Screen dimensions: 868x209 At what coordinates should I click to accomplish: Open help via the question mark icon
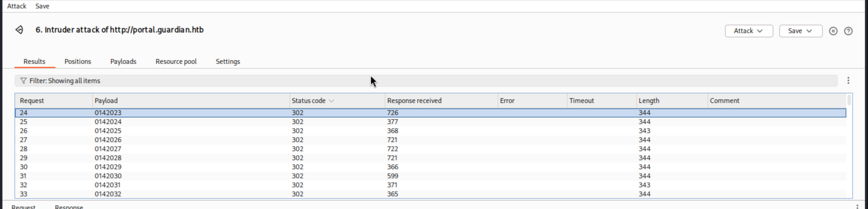click(848, 31)
